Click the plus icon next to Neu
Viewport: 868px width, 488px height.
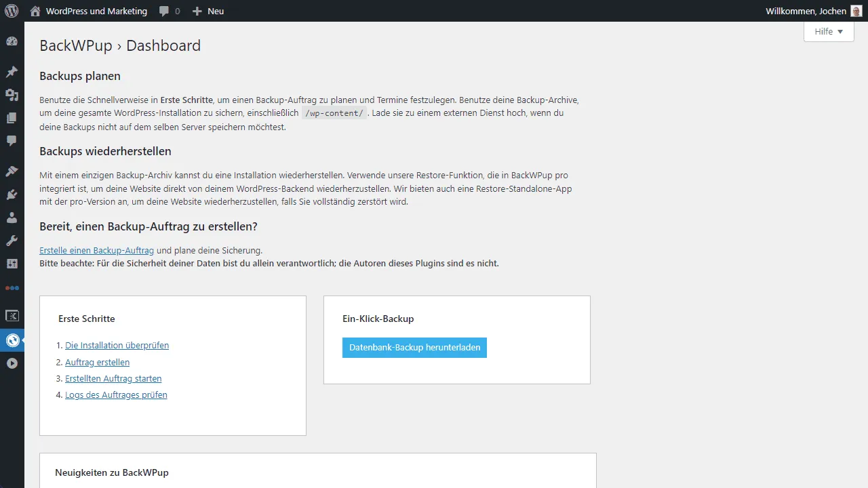click(x=197, y=11)
